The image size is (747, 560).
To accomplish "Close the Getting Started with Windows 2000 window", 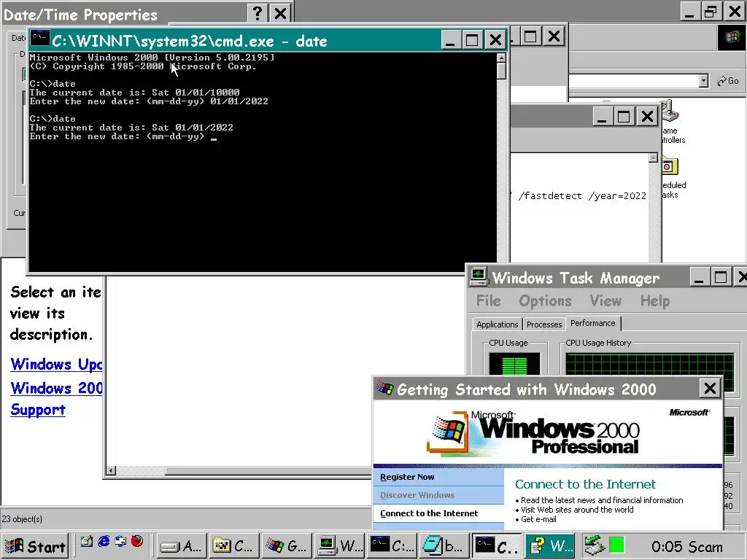I will (710, 389).
